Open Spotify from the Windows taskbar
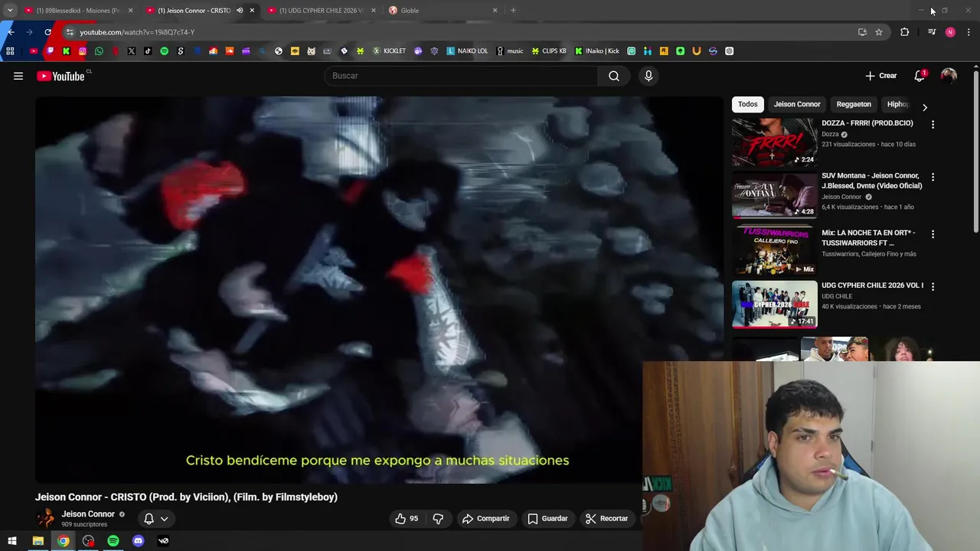This screenshot has height=551, width=980. pos(113,541)
